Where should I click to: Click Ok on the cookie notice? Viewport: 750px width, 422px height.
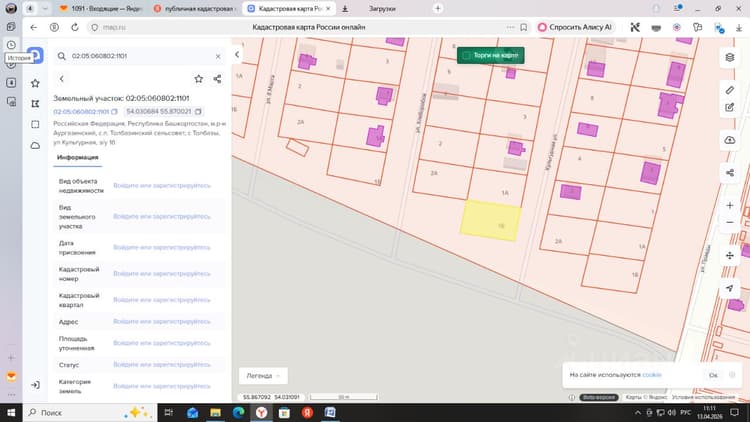[713, 375]
